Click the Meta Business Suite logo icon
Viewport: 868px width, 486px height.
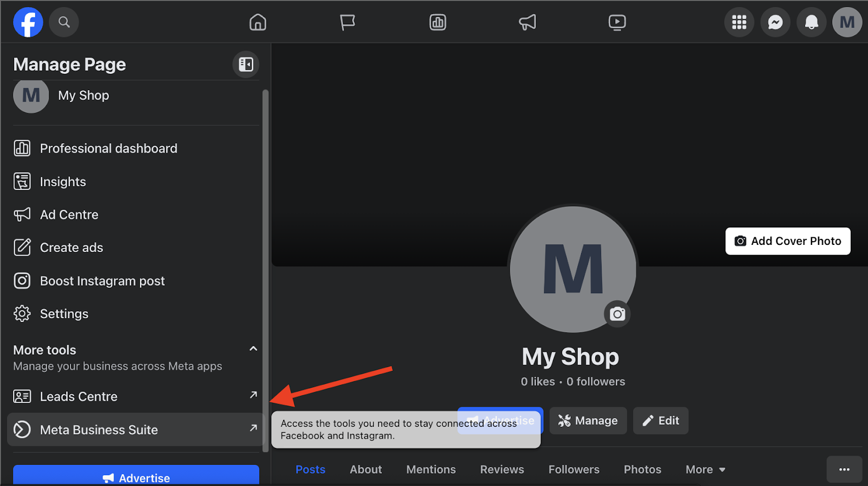coord(22,430)
